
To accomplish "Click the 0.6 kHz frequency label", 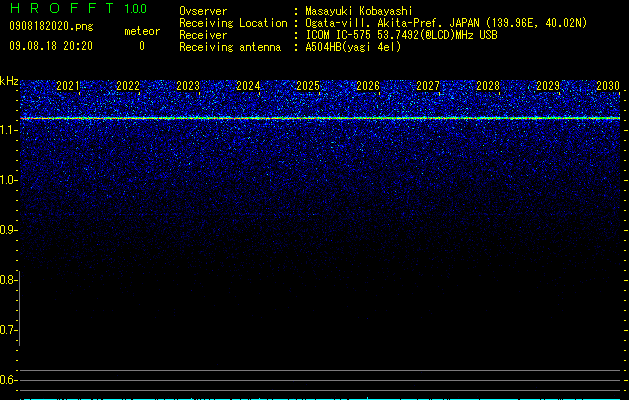I will click(x=8, y=380).
